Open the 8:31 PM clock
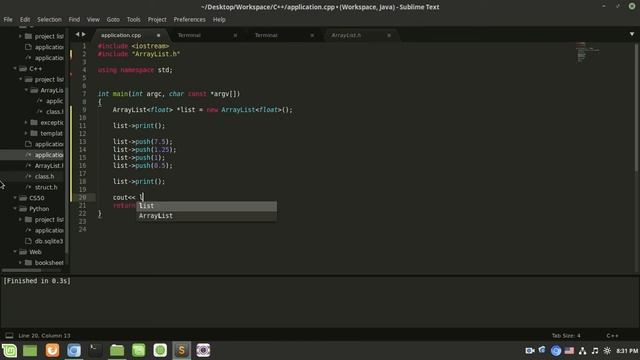 click(x=627, y=351)
